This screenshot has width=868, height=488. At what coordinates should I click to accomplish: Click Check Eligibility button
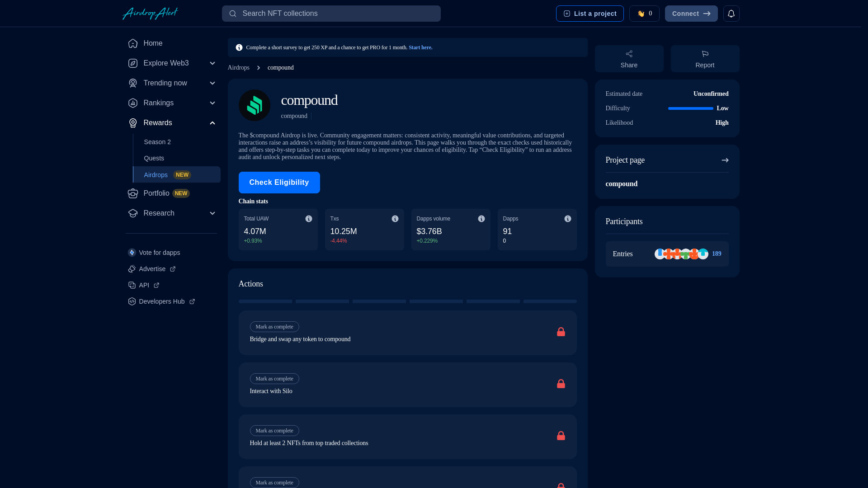(279, 183)
